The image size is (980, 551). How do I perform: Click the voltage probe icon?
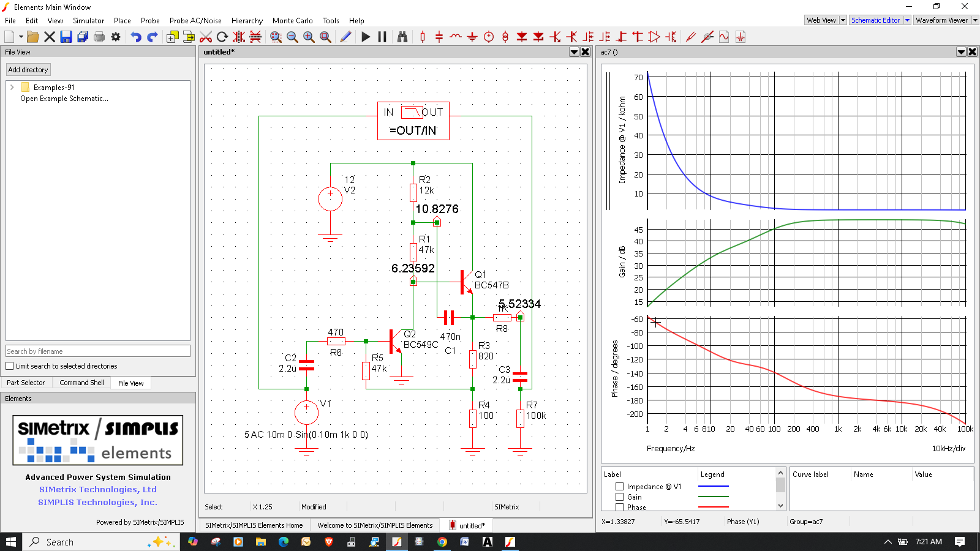pos(691,37)
